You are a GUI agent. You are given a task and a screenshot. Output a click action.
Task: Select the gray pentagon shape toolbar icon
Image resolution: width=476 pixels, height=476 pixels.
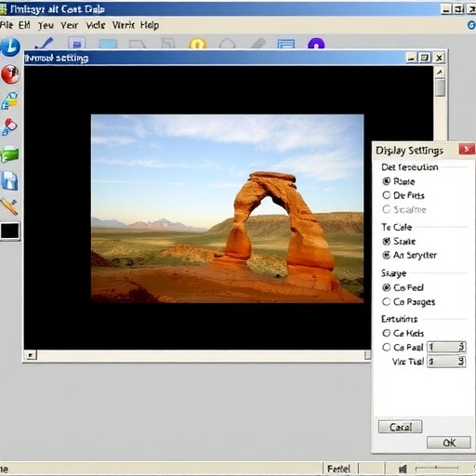tap(227, 44)
